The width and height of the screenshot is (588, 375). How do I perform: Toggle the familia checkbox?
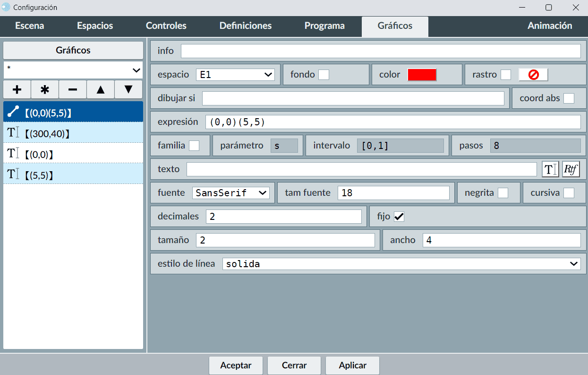194,146
